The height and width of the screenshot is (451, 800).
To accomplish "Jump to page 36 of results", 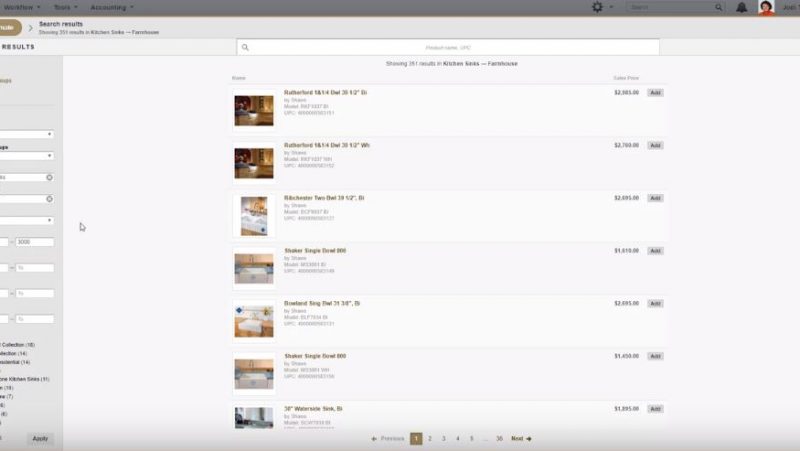I will pos(499,438).
